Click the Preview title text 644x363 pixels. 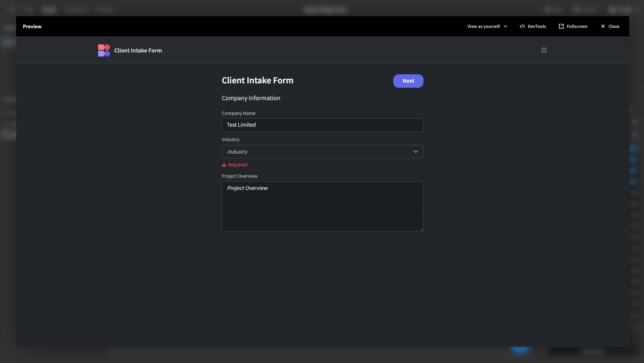[x=32, y=27]
